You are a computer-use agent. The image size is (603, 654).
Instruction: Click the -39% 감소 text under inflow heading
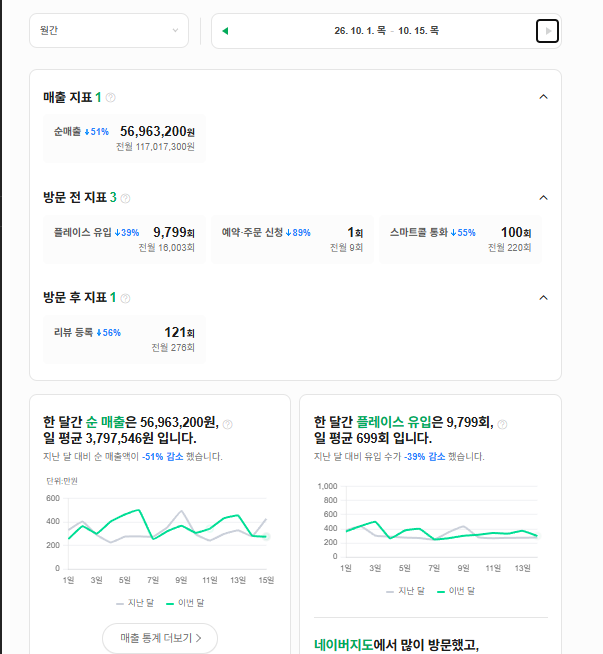pos(425,457)
